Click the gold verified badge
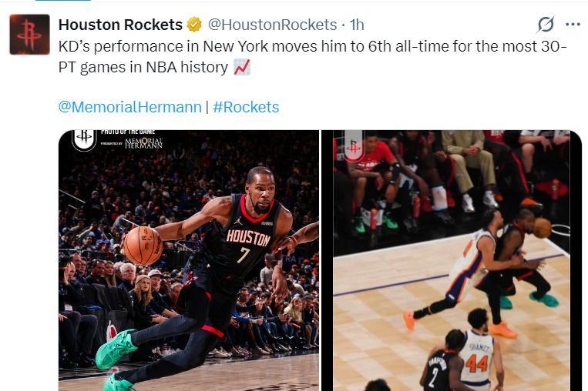Viewport: 588px width, 391px height. (x=194, y=25)
